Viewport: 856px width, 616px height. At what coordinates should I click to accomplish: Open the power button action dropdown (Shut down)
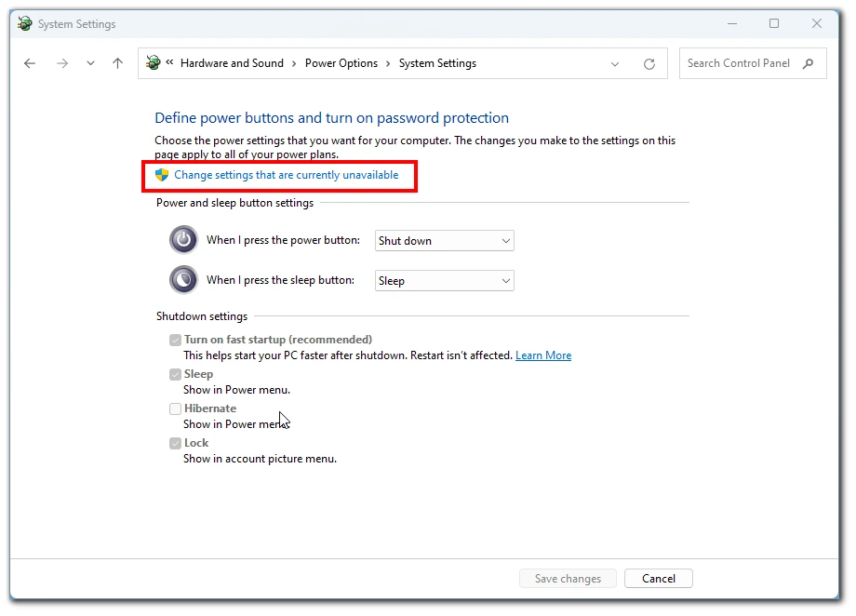coord(445,241)
